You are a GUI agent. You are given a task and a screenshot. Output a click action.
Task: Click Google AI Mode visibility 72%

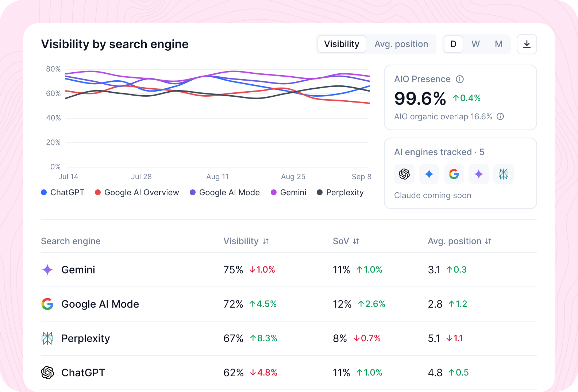coord(233,304)
